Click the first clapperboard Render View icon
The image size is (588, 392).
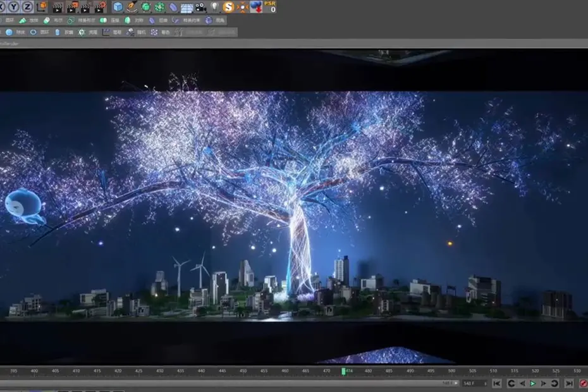click(58, 7)
